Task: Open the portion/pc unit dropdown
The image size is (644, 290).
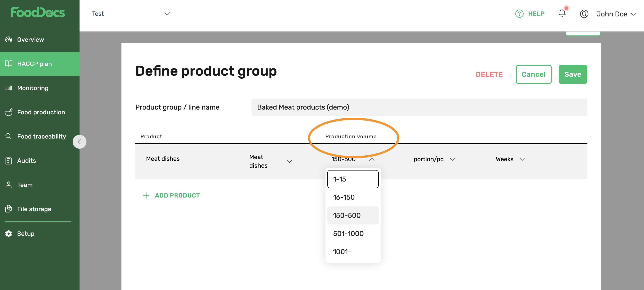Action: click(434, 159)
